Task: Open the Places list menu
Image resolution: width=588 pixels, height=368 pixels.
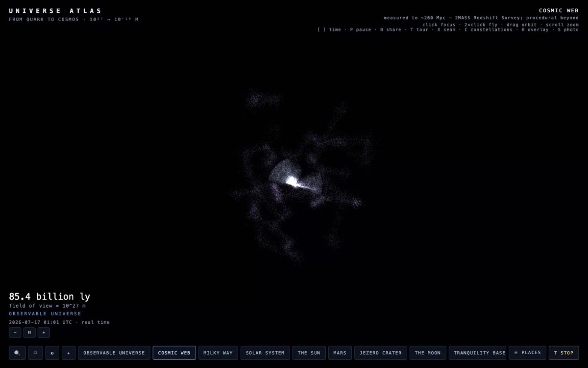Action: (527, 353)
